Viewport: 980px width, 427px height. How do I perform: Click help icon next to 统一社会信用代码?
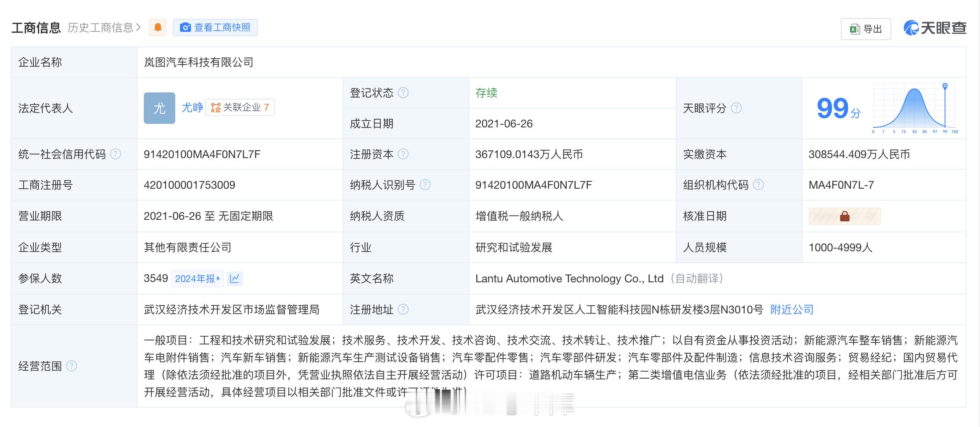point(116,154)
